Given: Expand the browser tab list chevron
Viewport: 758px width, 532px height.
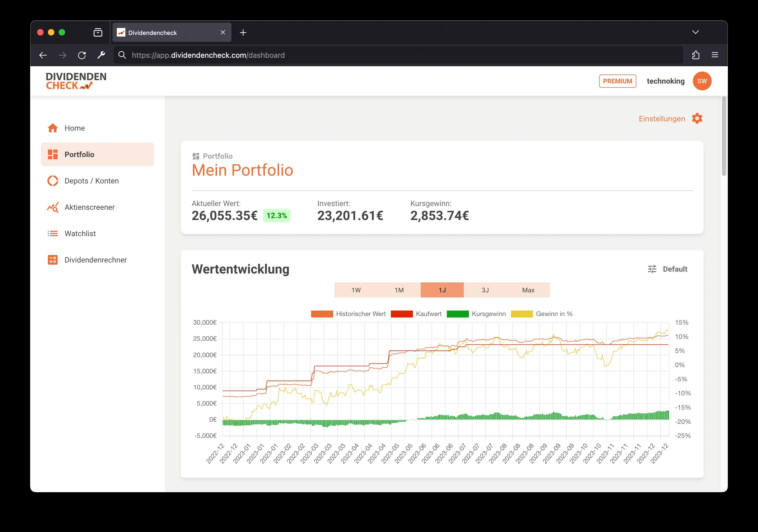Looking at the screenshot, I should [696, 32].
